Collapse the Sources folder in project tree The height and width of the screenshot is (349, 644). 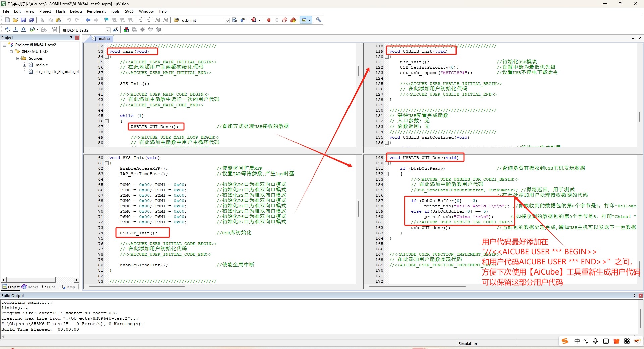click(18, 58)
